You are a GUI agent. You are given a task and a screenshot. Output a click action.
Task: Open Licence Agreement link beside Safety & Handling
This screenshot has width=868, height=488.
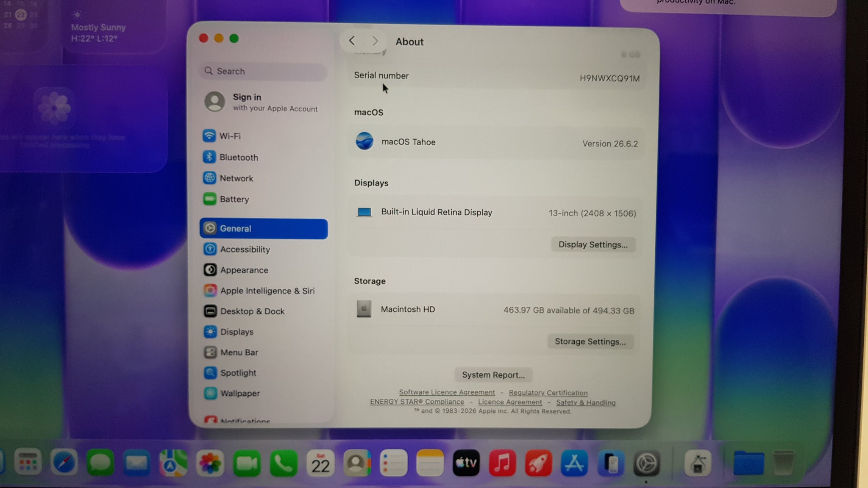click(510, 402)
